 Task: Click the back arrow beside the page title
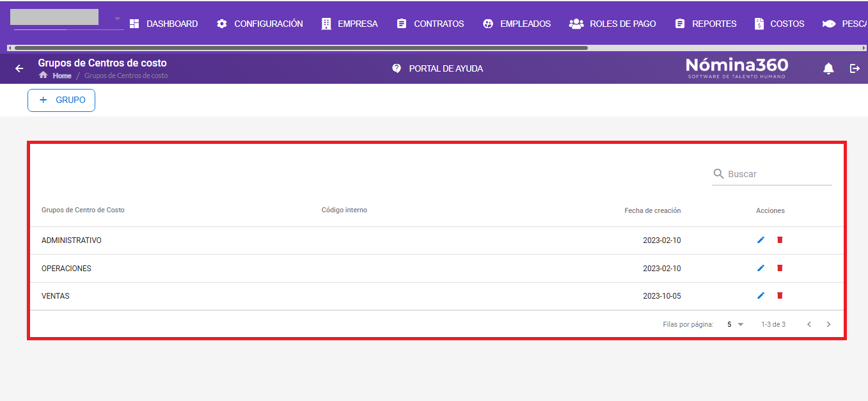[19, 68]
